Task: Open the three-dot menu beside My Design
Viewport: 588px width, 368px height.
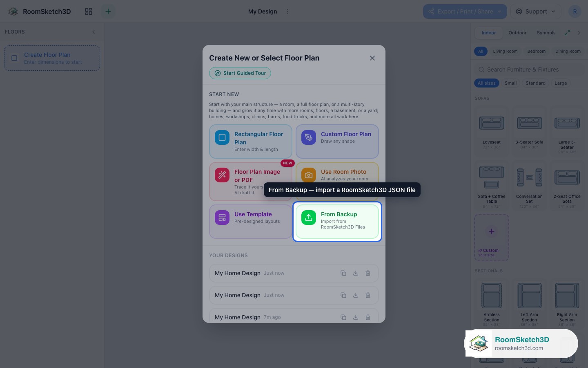Action: [287, 11]
